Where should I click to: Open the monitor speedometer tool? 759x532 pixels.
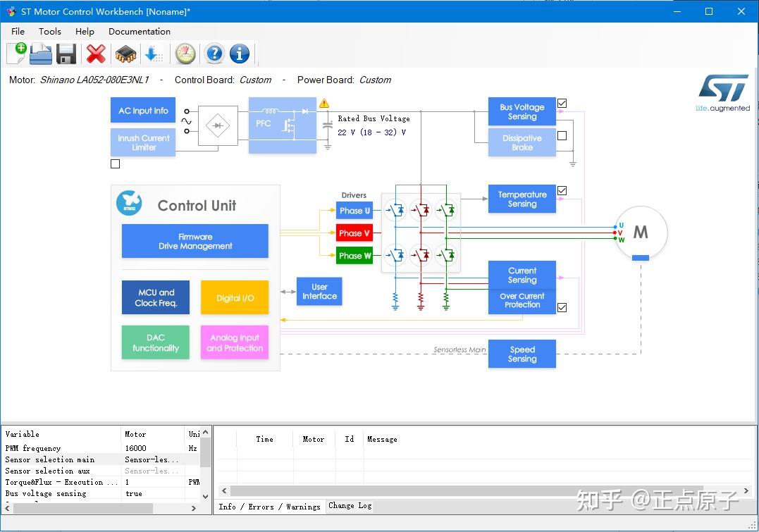pos(185,54)
